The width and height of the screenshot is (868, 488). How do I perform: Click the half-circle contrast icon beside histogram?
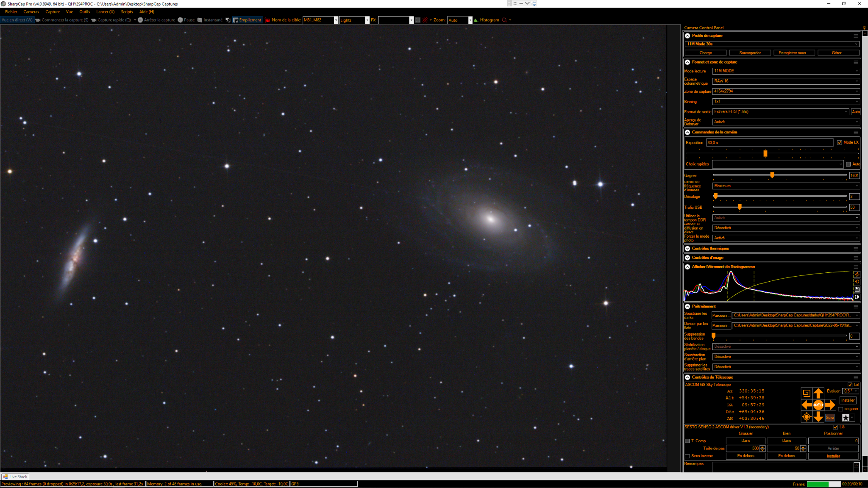point(857,297)
